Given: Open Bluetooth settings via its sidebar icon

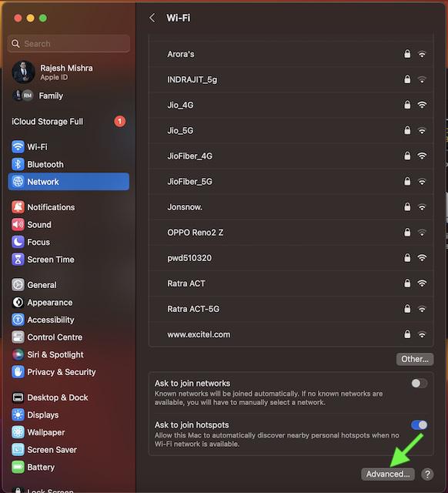Looking at the screenshot, I should click(18, 164).
